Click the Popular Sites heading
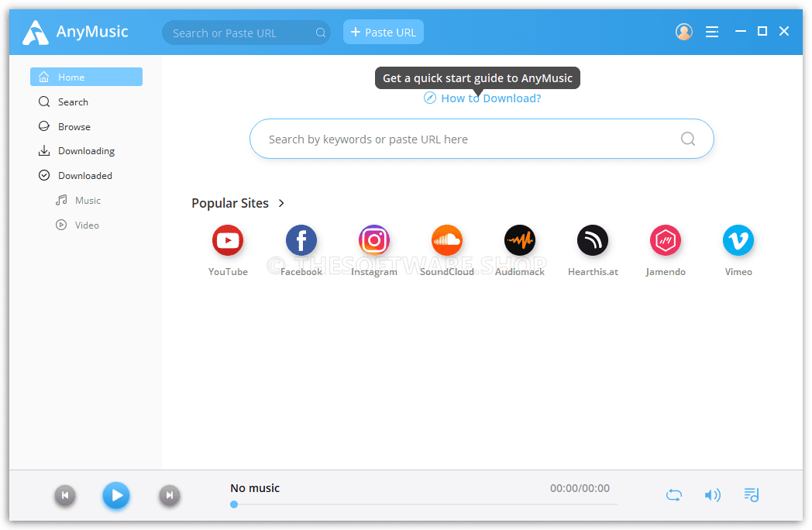Viewport: 812px width, 530px height. pyautogui.click(x=230, y=203)
